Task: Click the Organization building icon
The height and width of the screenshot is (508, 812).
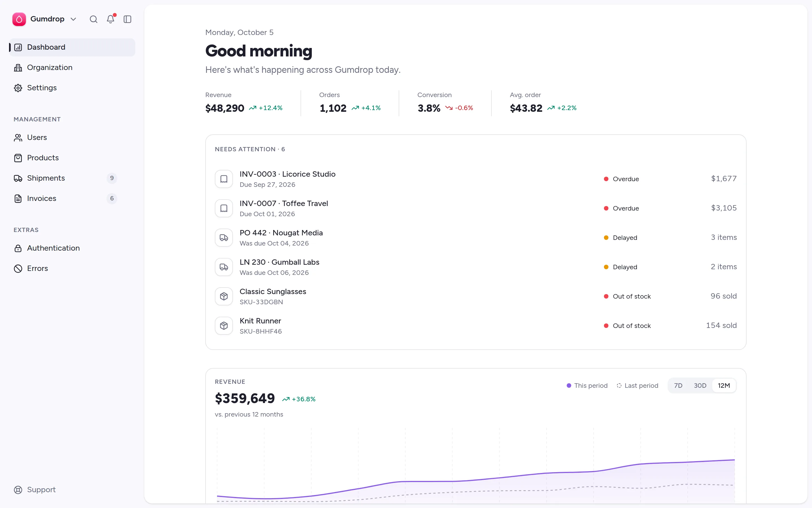Action: pos(18,67)
